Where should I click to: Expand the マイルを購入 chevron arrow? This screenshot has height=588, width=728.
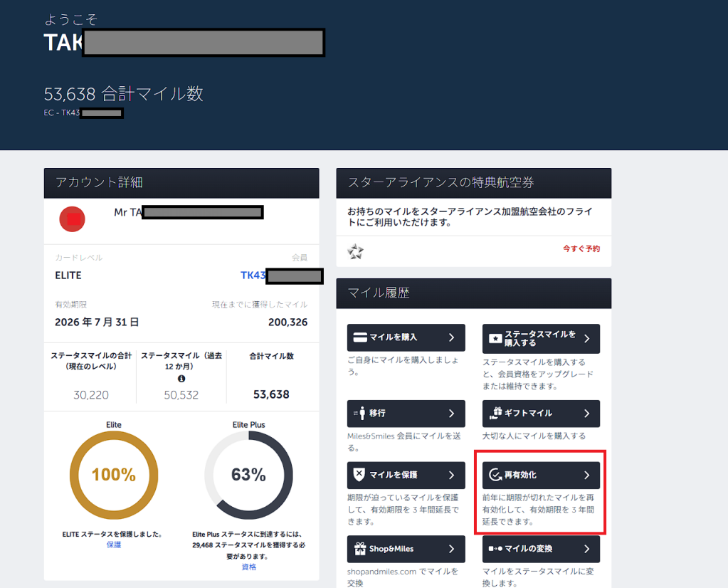[x=451, y=337]
